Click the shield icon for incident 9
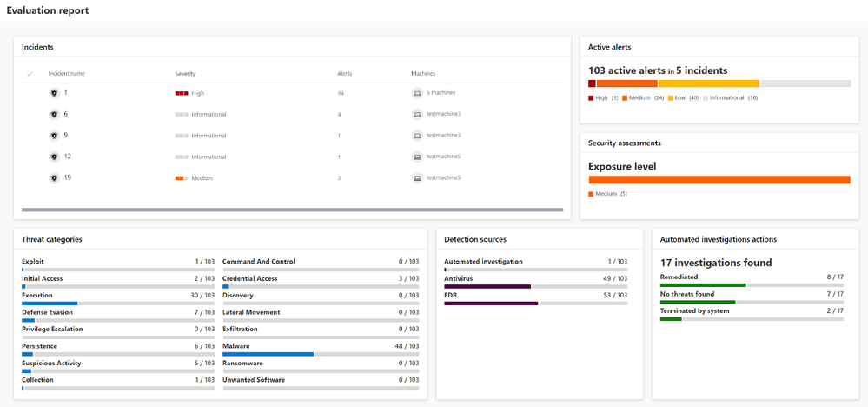The image size is (868, 407). click(54, 135)
